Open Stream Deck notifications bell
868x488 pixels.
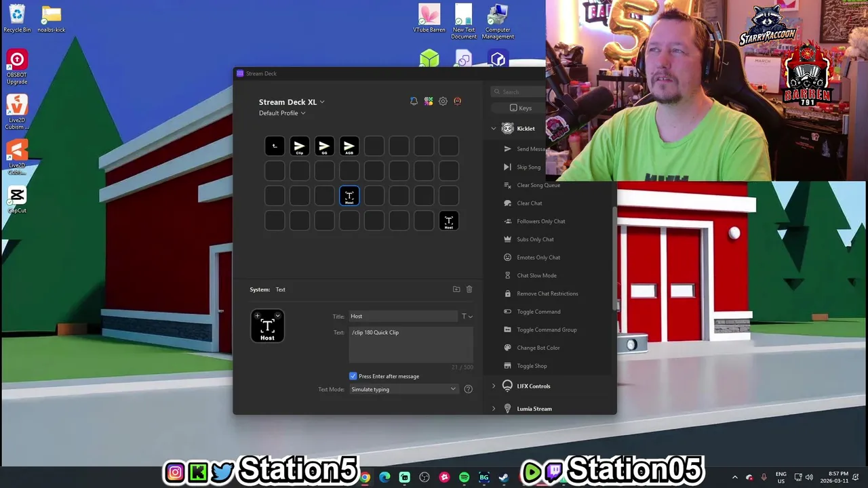414,101
